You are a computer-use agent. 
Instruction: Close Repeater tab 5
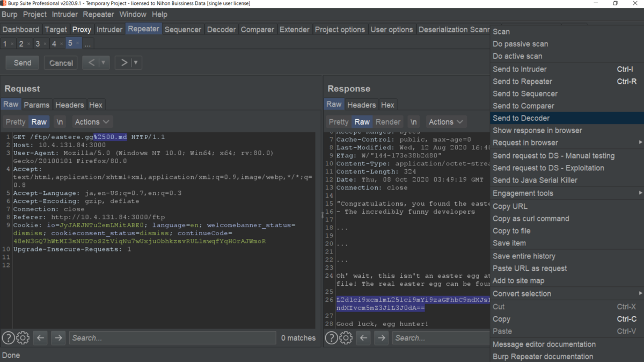77,43
